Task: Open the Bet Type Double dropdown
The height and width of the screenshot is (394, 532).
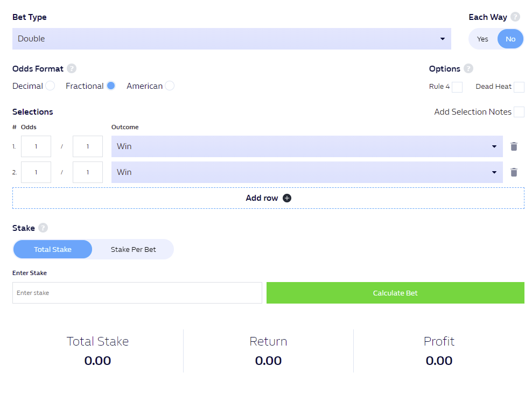Action: [232, 39]
